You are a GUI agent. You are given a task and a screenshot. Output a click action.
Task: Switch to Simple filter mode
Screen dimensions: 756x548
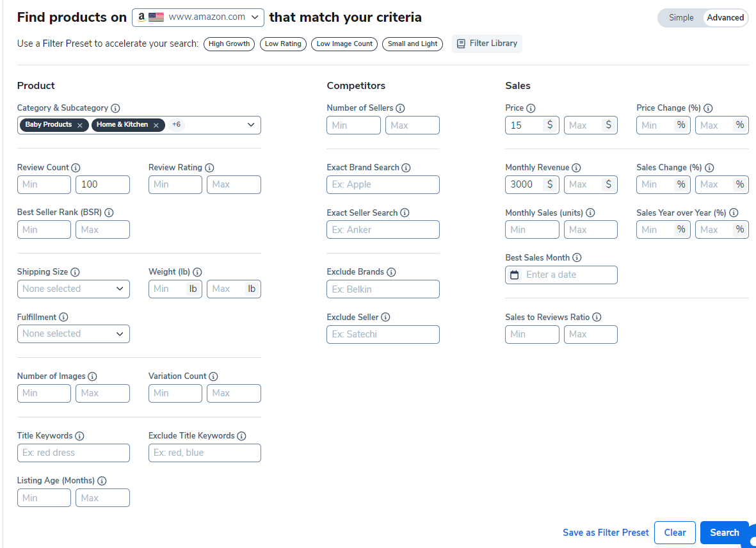pyautogui.click(x=681, y=18)
